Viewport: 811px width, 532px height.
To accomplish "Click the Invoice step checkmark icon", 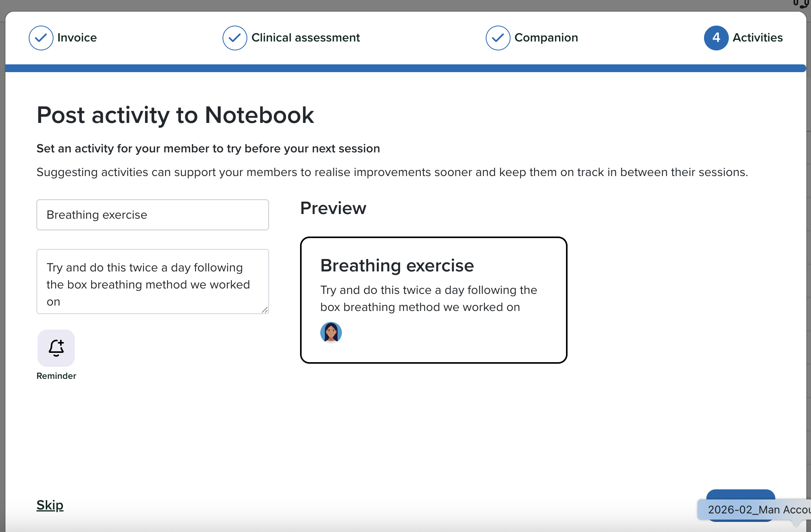I will coord(41,38).
